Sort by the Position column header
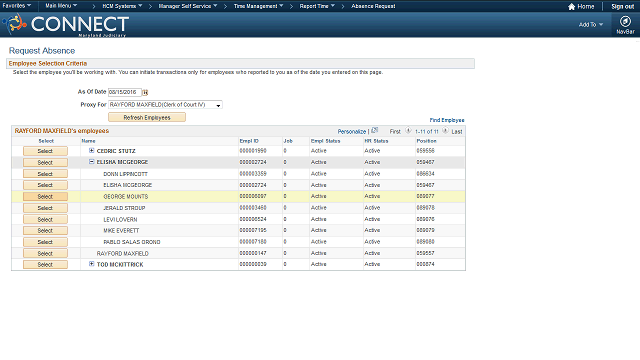 click(x=427, y=141)
